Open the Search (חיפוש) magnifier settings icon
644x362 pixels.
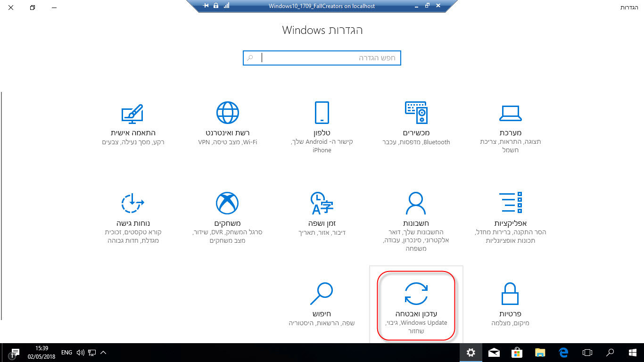click(322, 294)
